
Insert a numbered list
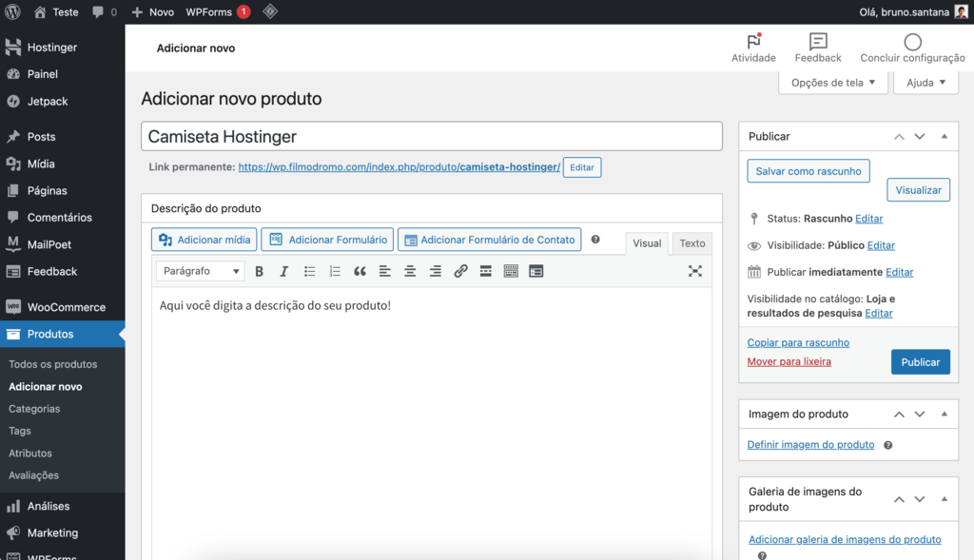(335, 271)
